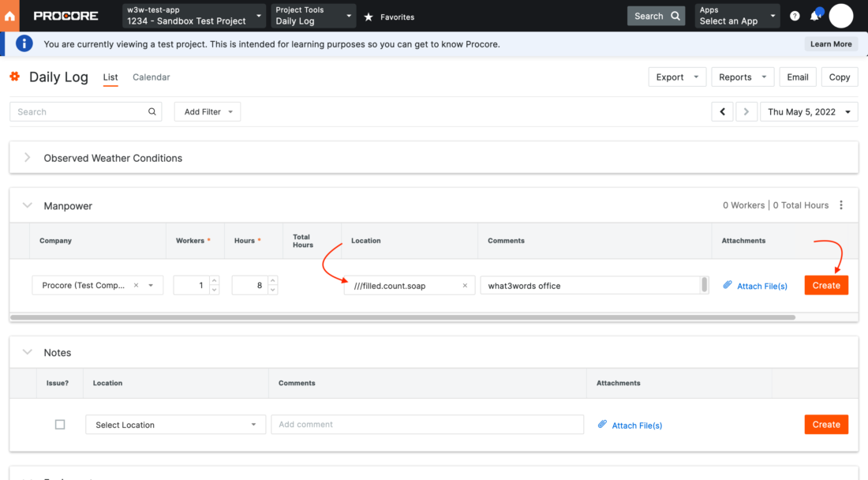Click the Hours number field
This screenshot has height=480, width=868.
coord(249,286)
